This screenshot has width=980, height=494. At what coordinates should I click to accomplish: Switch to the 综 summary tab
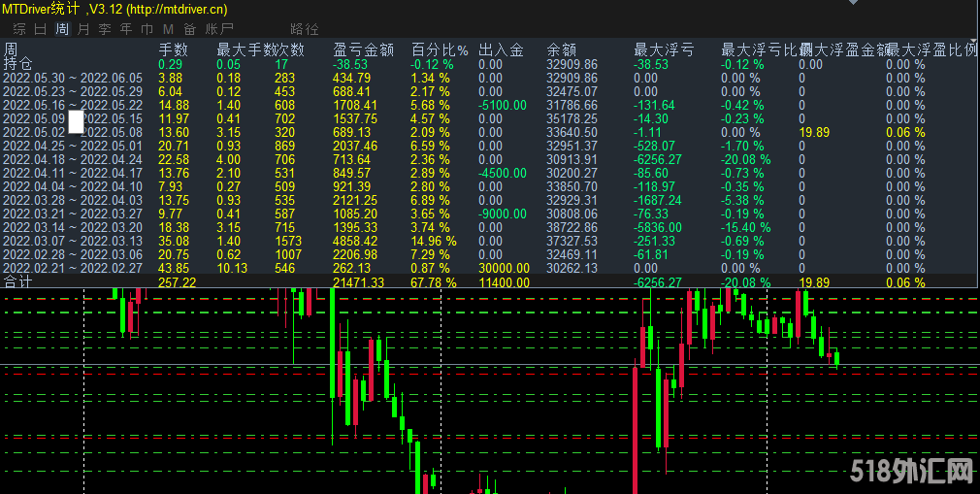[19, 29]
